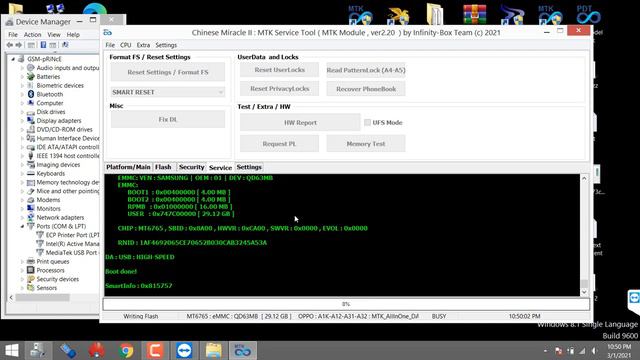Viewport: 640px width, 360px height.
Task: Open File Explorer from taskbar
Action: pyautogui.click(x=213, y=350)
